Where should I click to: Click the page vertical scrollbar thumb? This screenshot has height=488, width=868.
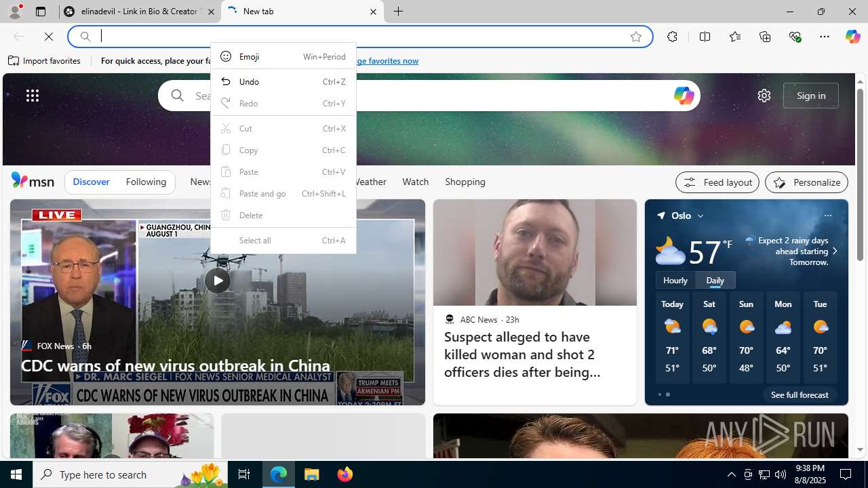point(860,175)
